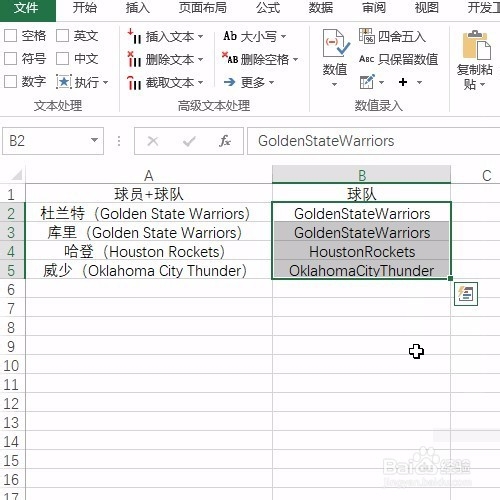Click the Round (四舍五入) icon
500x500 pixels.
[367, 36]
